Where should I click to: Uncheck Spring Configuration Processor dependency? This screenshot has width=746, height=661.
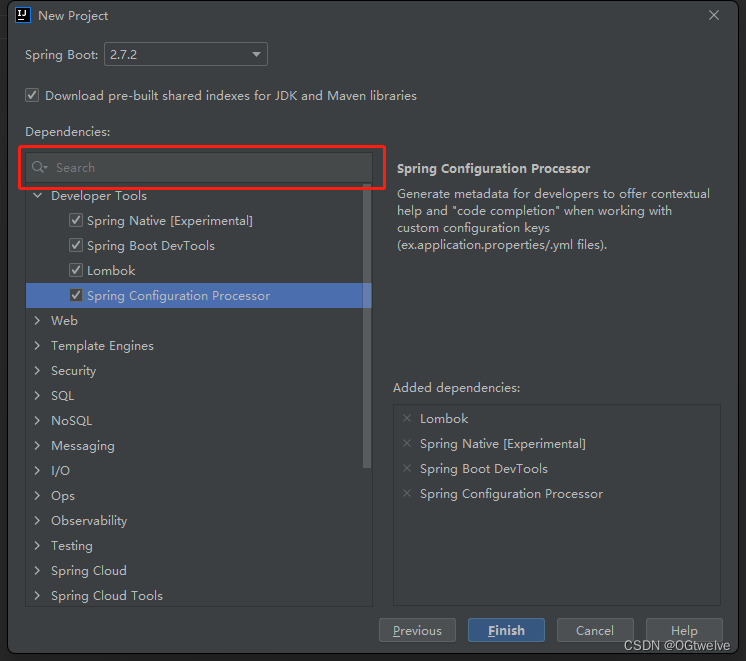[76, 295]
